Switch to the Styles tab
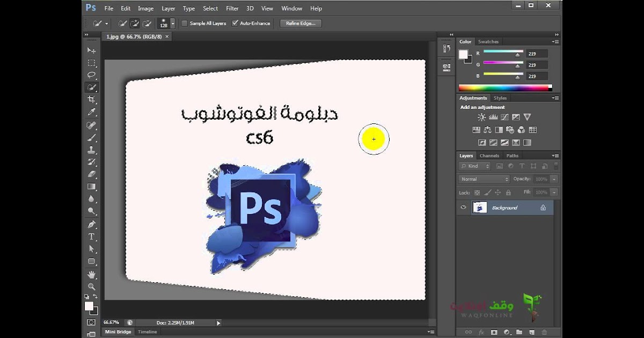 click(x=500, y=98)
